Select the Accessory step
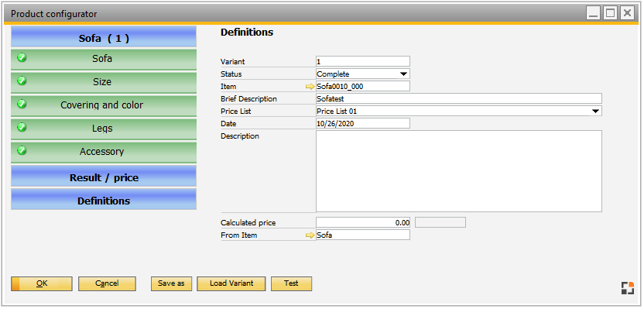The width and height of the screenshot is (644, 309). click(x=104, y=152)
